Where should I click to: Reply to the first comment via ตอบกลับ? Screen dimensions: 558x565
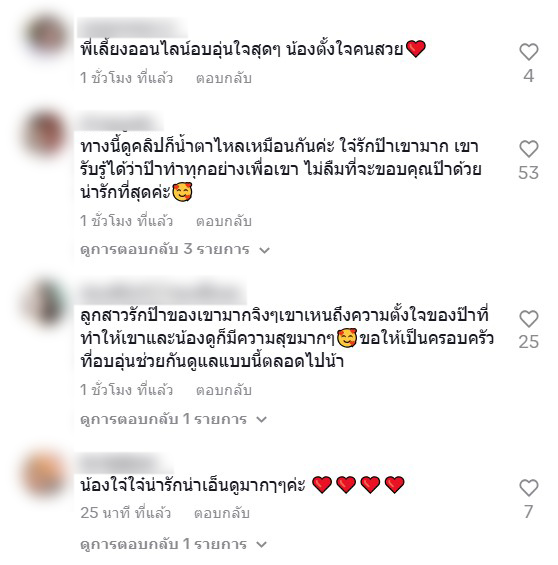tap(223, 78)
